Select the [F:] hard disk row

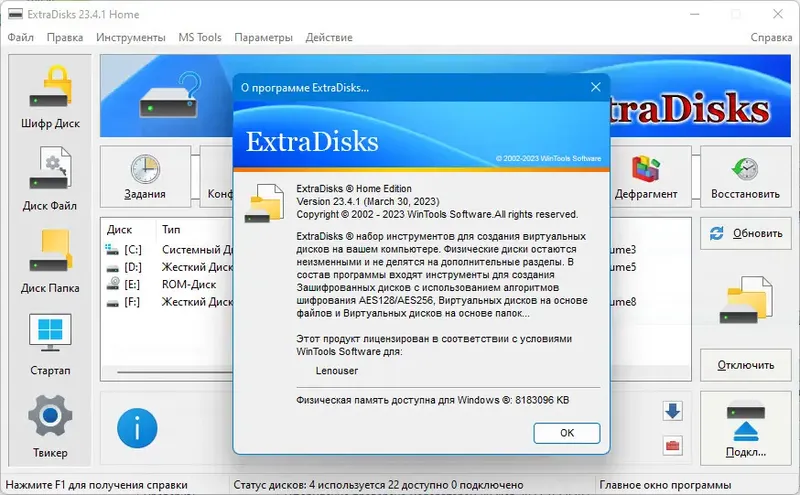coord(168,302)
